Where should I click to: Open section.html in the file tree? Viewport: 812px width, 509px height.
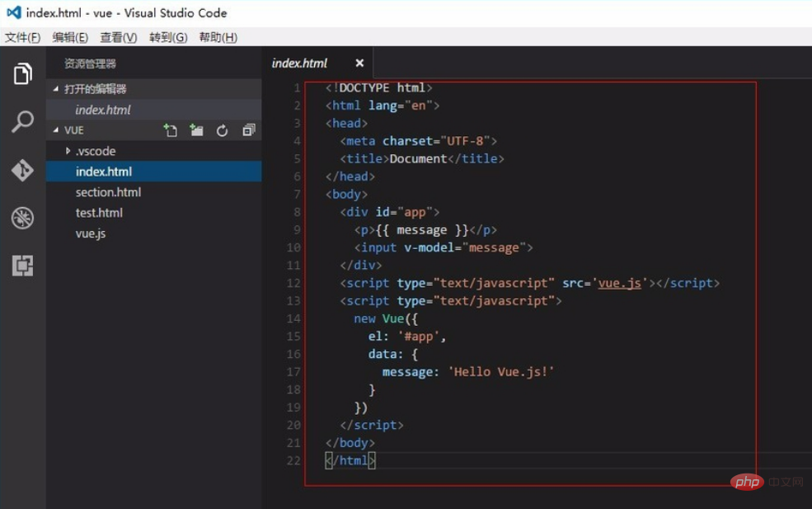108,192
